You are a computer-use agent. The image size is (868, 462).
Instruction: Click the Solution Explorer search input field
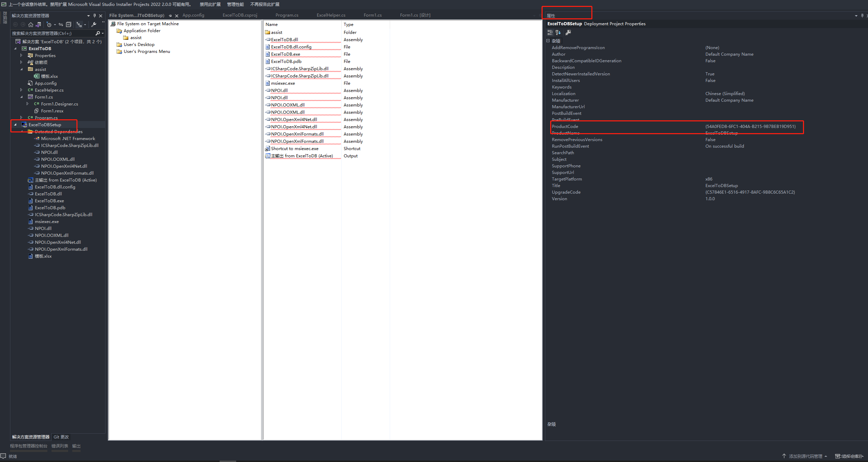point(52,33)
